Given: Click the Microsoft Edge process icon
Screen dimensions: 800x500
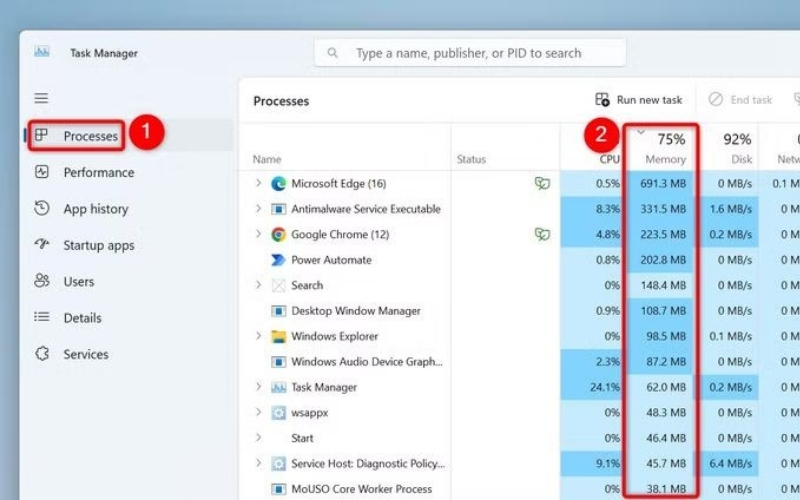Looking at the screenshot, I should (x=278, y=184).
